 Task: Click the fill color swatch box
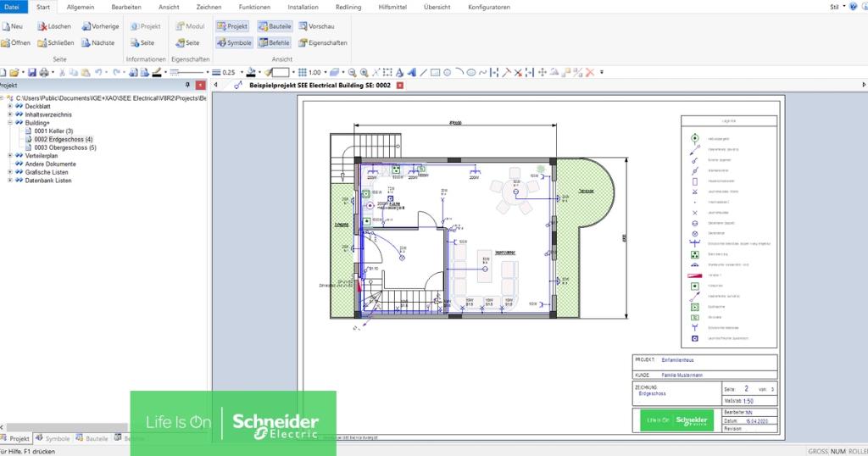coord(281,72)
